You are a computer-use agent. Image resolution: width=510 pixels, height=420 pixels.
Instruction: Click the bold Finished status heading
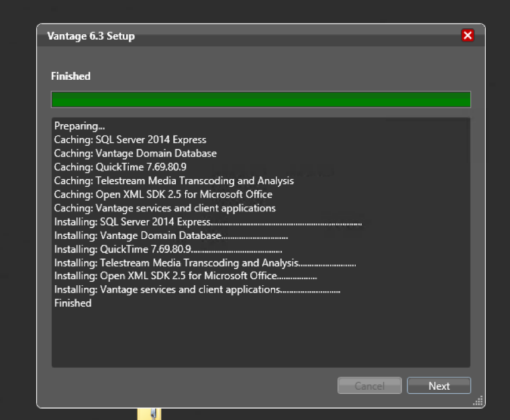pos(70,76)
